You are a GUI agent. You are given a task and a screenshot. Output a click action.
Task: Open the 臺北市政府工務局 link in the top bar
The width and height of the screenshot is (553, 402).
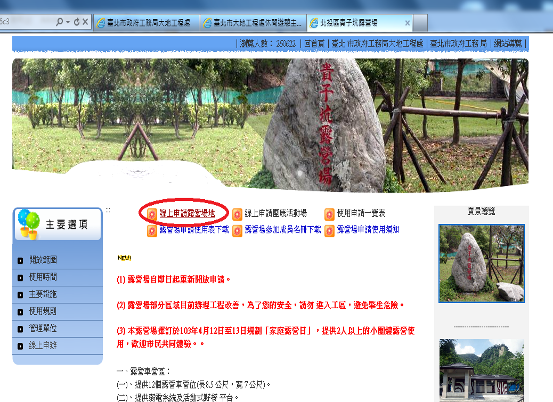458,43
